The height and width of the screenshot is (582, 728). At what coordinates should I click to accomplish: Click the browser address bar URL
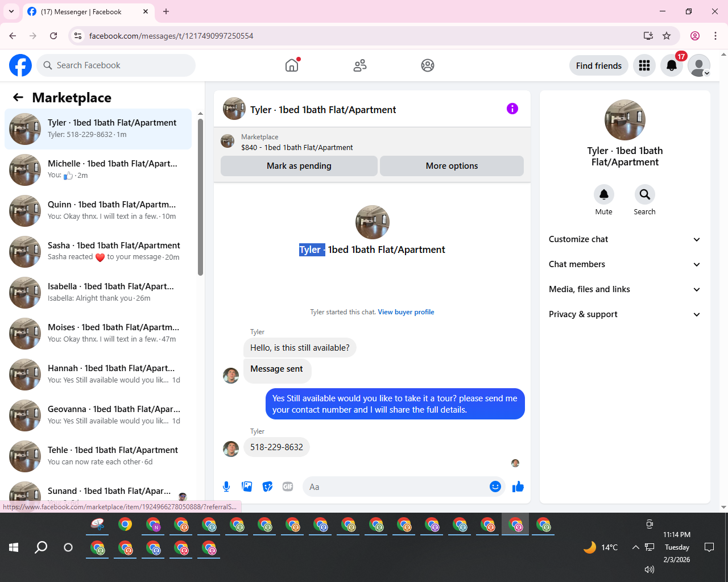tap(171, 36)
